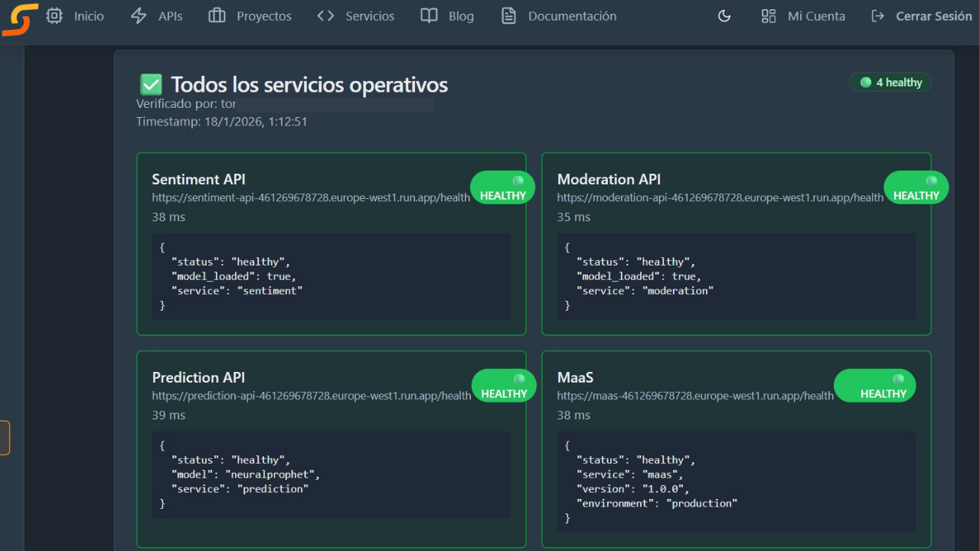Click the 39 ms latency value
Screen dimensions: 980x551
coord(168,415)
